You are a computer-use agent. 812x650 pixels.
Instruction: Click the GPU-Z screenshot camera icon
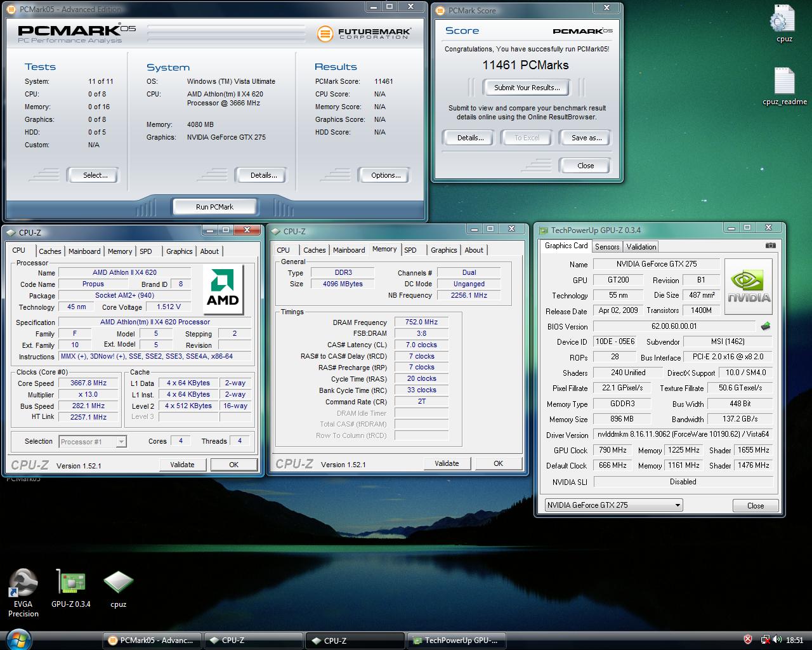[770, 246]
